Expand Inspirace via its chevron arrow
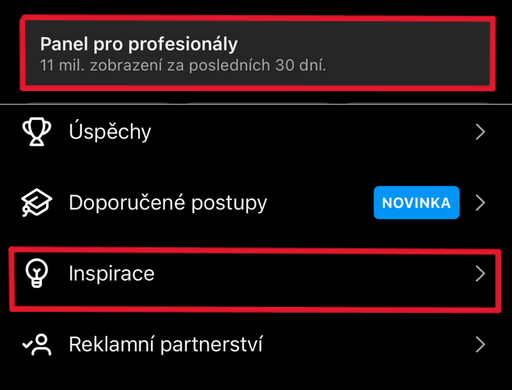This screenshot has width=512, height=390. (x=480, y=274)
